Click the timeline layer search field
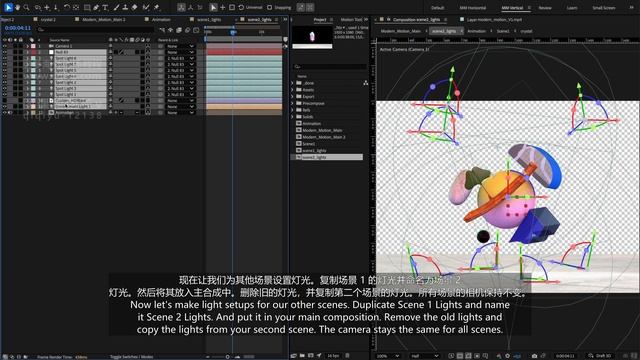Image resolution: width=640 pixels, height=360 pixels. pyautogui.click(x=96, y=29)
